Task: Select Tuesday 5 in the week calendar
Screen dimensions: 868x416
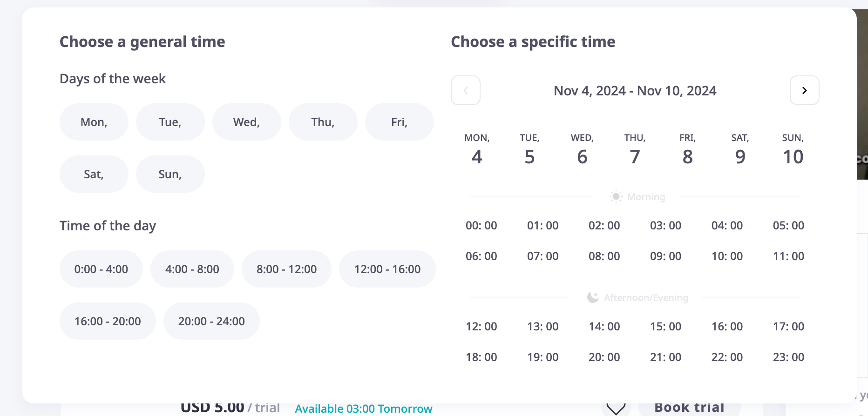Action: point(529,150)
